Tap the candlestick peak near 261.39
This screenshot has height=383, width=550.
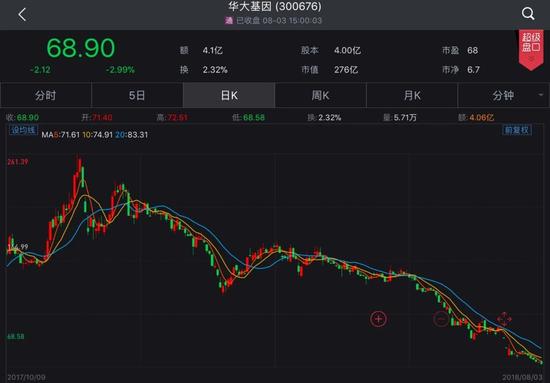coord(80,165)
